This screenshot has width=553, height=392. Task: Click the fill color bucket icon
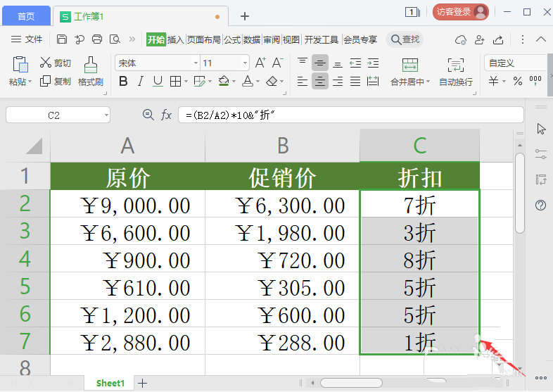(224, 82)
